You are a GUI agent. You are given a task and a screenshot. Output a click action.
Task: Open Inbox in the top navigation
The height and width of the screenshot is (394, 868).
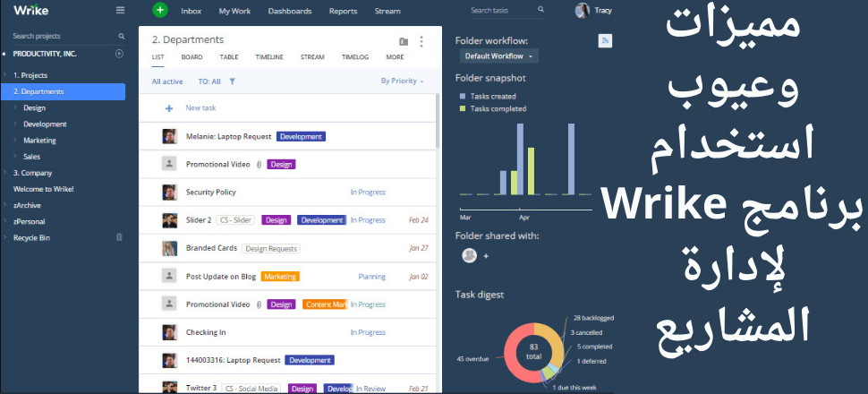coord(191,11)
